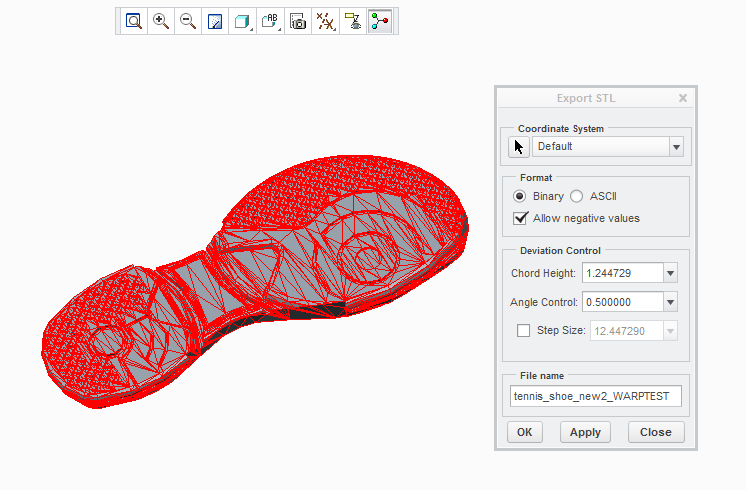Toggle the spin center icon
Viewport: 746px width, 490px height.
point(380,21)
